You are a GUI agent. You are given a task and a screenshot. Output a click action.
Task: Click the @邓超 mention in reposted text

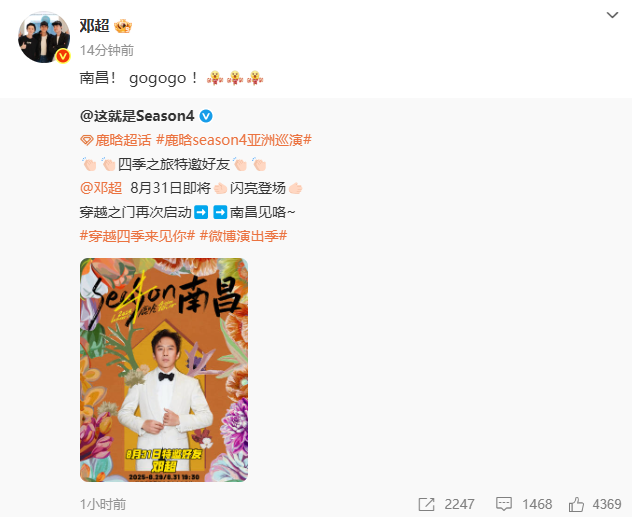pyautogui.click(x=101, y=188)
